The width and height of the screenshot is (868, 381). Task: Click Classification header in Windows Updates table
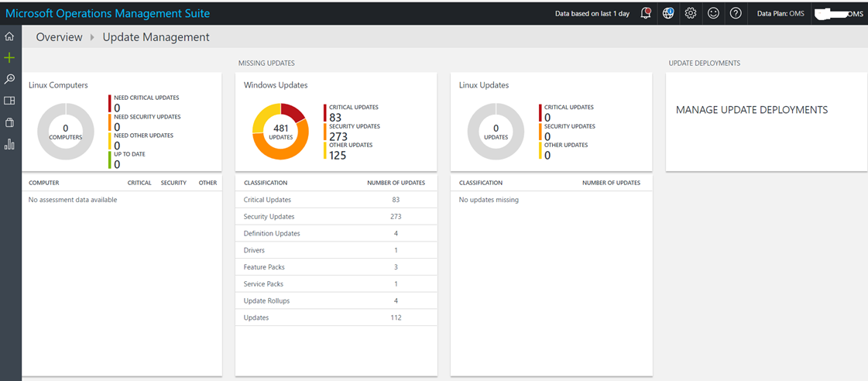[265, 183]
